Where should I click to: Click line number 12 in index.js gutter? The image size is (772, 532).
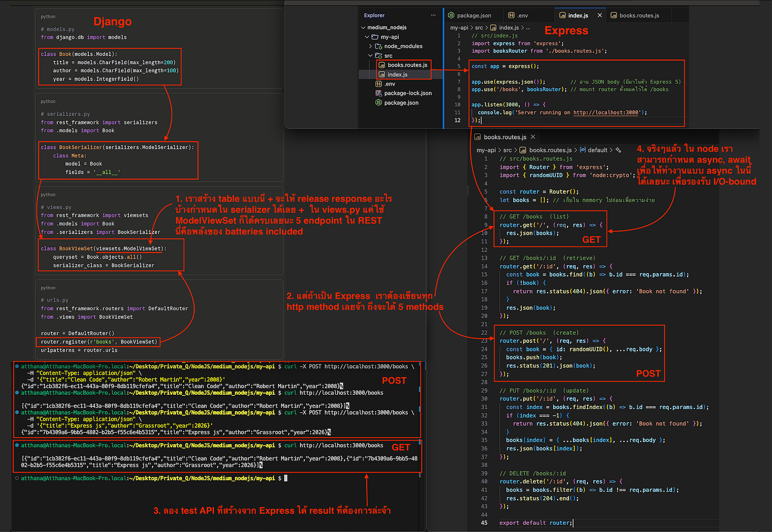point(457,120)
